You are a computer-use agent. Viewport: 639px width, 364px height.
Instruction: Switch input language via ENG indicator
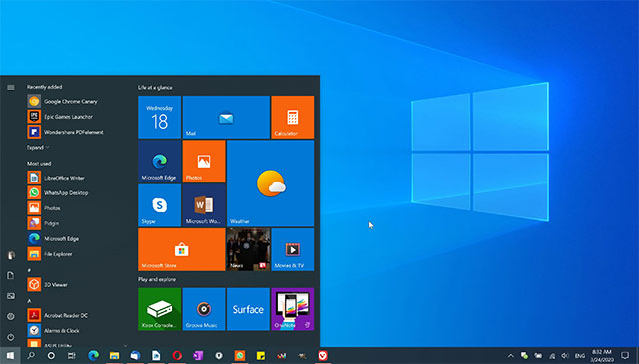click(580, 356)
